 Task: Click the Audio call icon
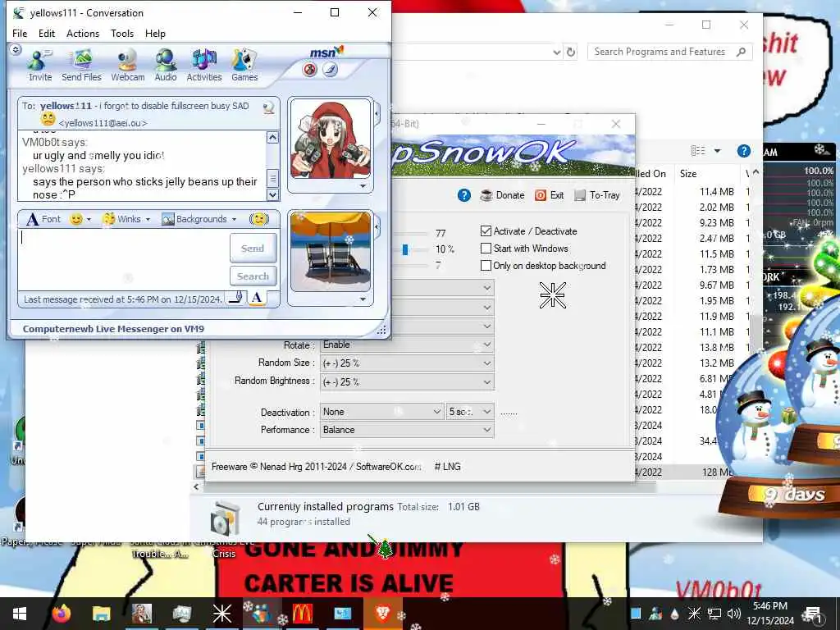point(166,66)
